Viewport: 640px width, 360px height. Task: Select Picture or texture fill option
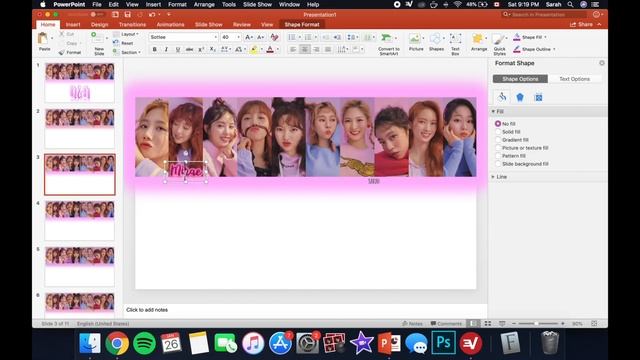coord(498,148)
